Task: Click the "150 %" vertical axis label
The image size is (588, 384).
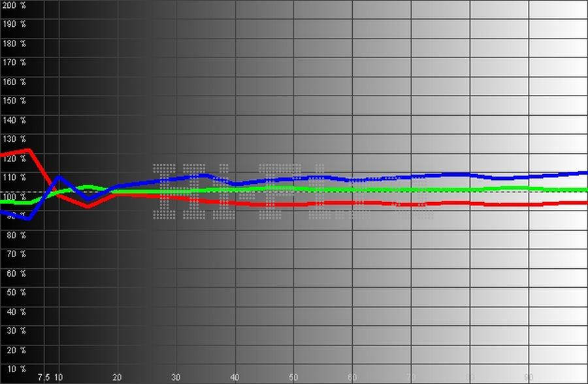Action: 13,101
